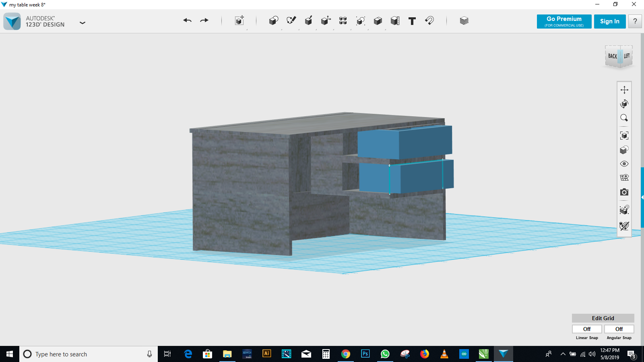Open the Materials tool
The image size is (644, 362).
464,21
